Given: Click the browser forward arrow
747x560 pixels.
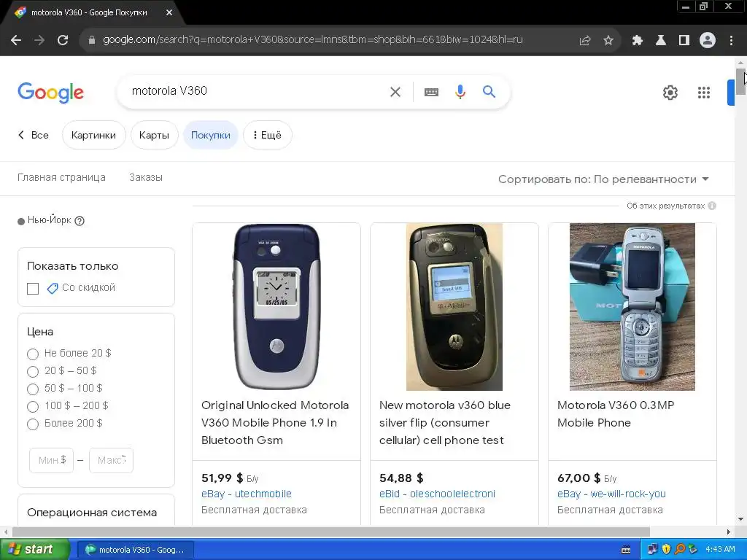Looking at the screenshot, I should click(x=39, y=40).
